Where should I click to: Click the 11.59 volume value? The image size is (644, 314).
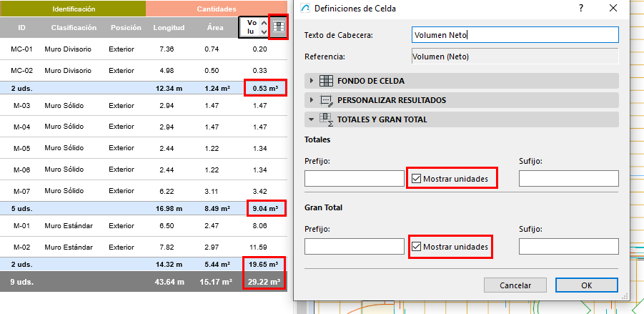[x=258, y=247]
